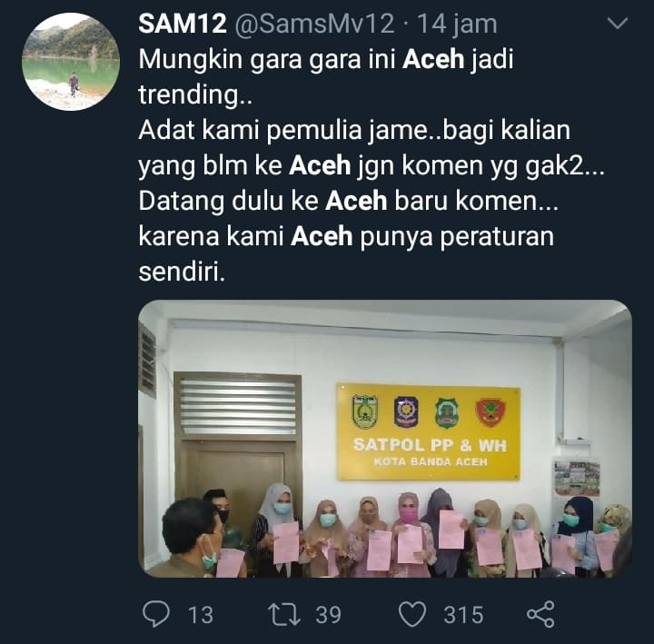
Task: Open the reply speech bubble icon
Action: click(156, 614)
